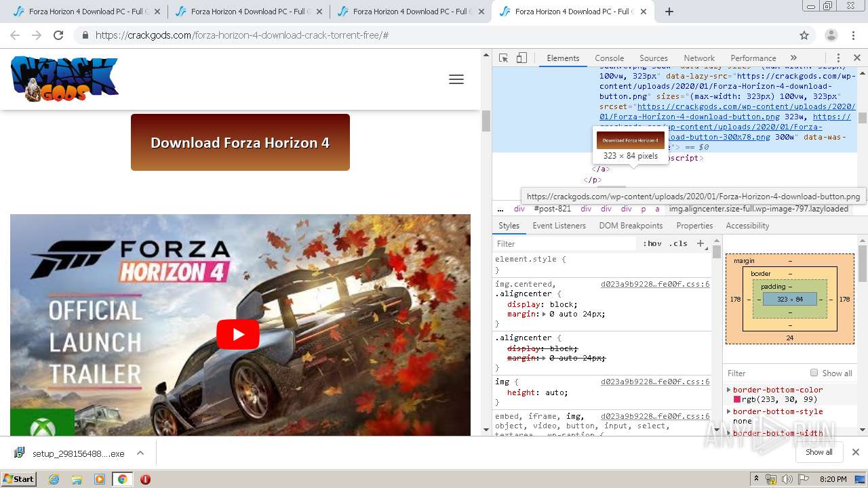Screen dimensions: 868x488
Task: Click the Chrome taskbar icon
Action: pos(123,479)
